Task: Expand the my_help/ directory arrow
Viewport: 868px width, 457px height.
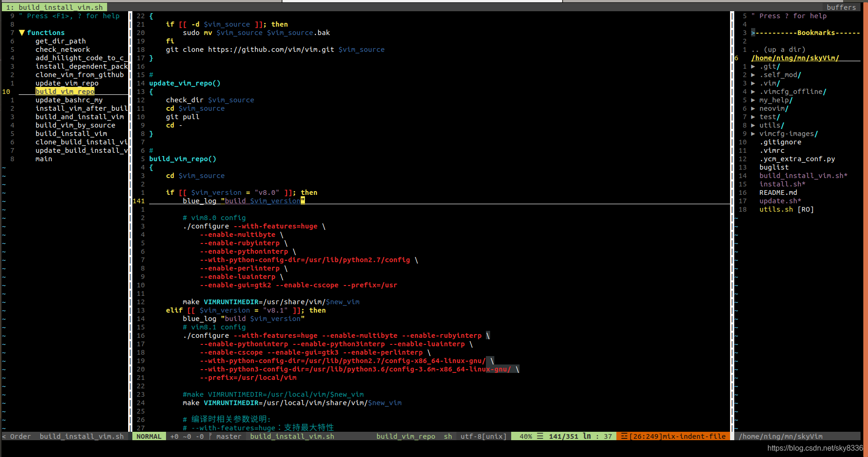Action: tap(753, 100)
